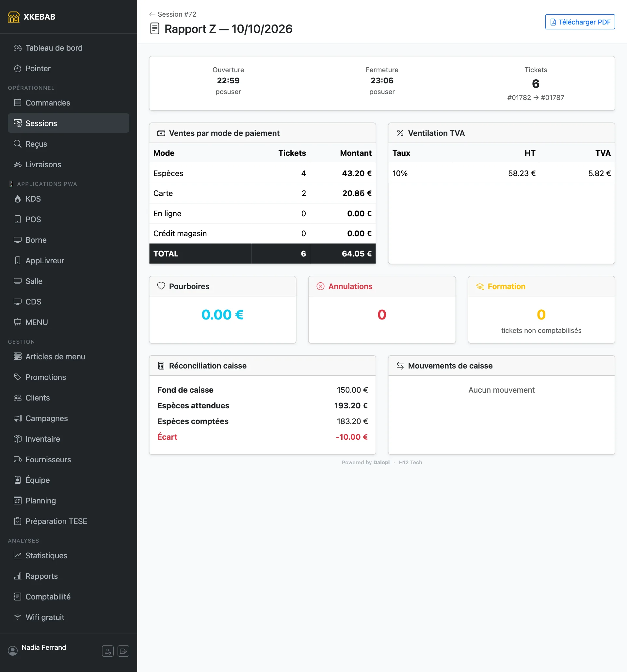Click the Annulations red cross icon
627x672 pixels.
320,286
